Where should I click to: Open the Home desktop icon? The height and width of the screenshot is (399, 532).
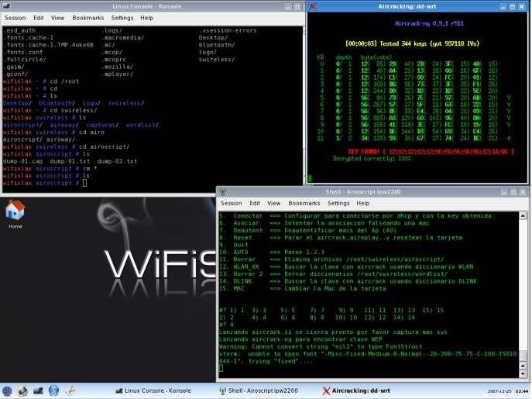pos(15,214)
